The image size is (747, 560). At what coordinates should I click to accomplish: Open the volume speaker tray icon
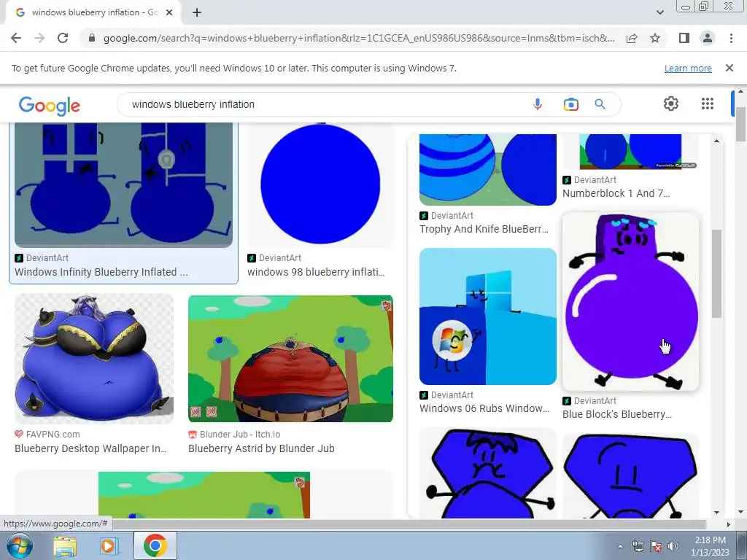point(673,546)
